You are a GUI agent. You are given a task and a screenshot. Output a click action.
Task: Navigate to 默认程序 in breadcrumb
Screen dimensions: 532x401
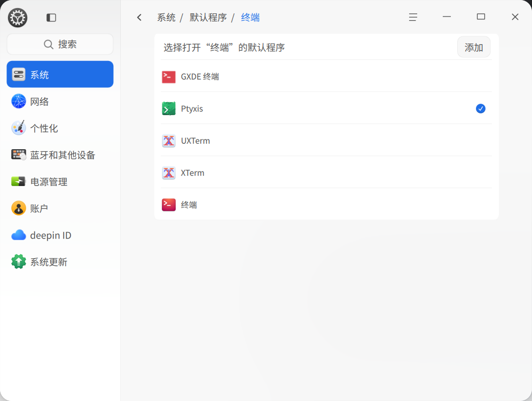[x=208, y=17]
